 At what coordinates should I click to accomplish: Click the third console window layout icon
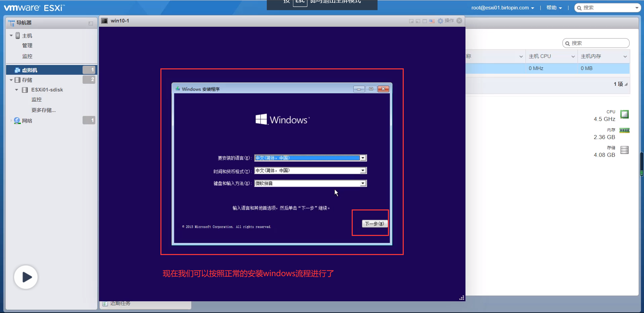point(425,21)
